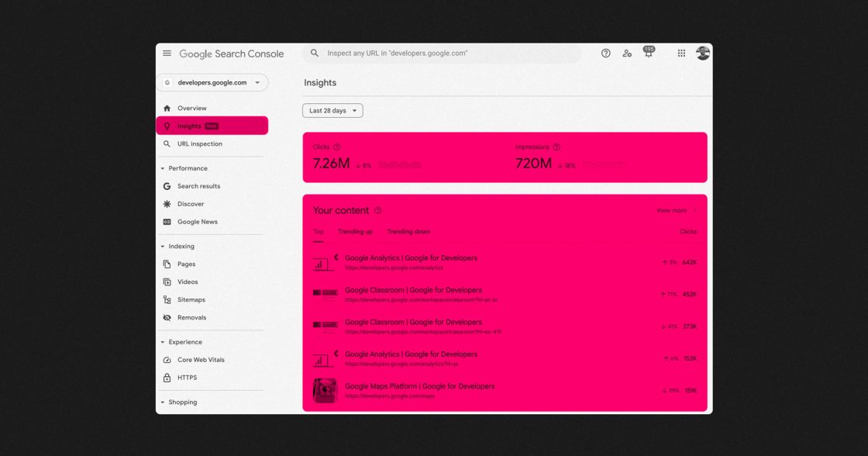Open the Last 28 days date dropdown
The height and width of the screenshot is (456, 868).
tap(332, 110)
